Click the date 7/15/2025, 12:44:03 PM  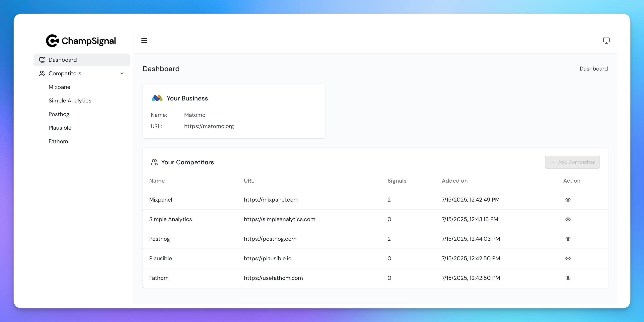click(471, 239)
